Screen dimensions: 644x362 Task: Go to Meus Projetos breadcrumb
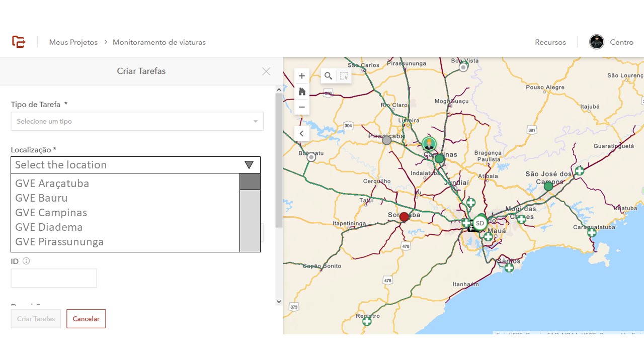click(x=73, y=42)
